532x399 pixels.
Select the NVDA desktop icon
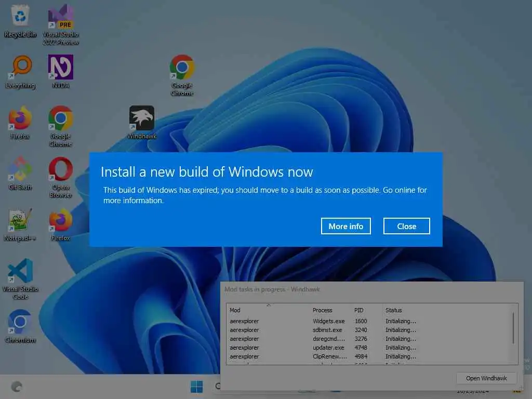click(x=61, y=72)
